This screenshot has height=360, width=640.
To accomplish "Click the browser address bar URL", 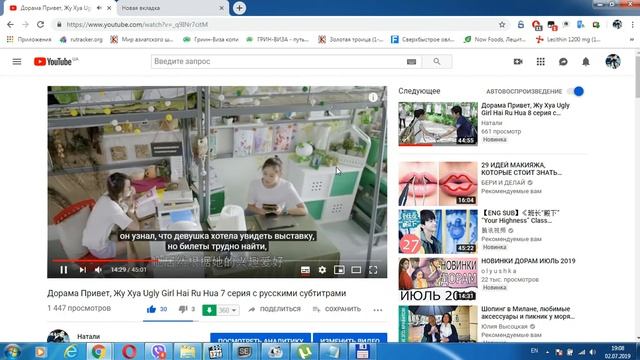I will point(137,24).
